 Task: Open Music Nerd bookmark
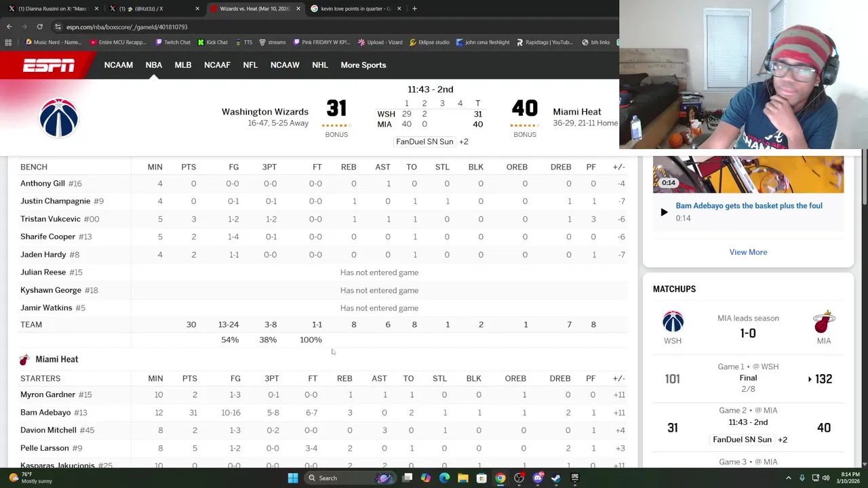click(x=53, y=42)
